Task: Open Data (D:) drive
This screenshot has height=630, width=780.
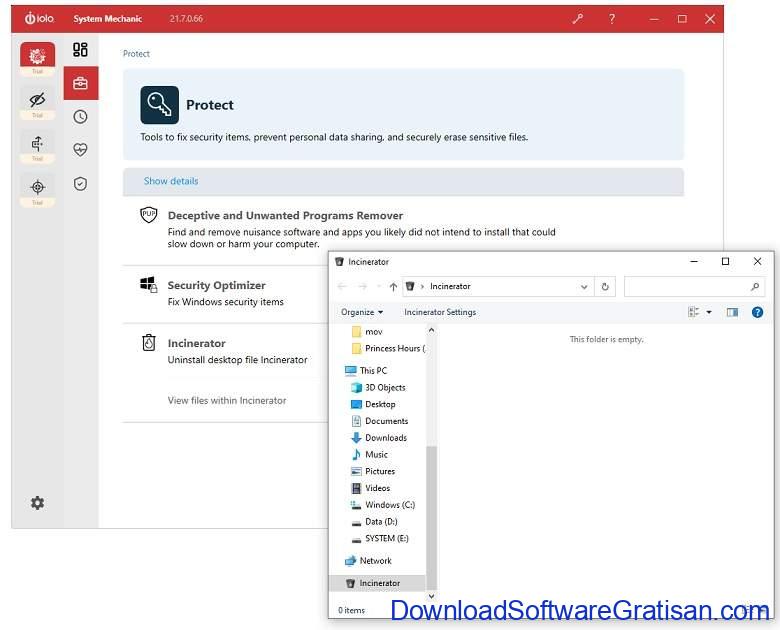Action: pyautogui.click(x=374, y=522)
